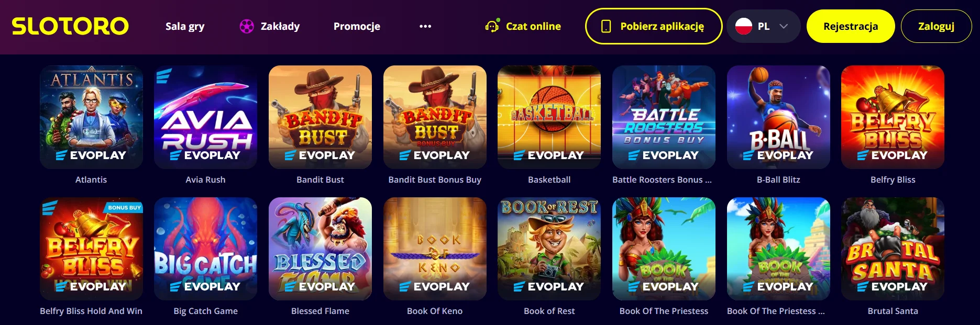Open the Avia Rush game tile
Image resolution: width=980 pixels, height=325 pixels.
click(x=206, y=116)
